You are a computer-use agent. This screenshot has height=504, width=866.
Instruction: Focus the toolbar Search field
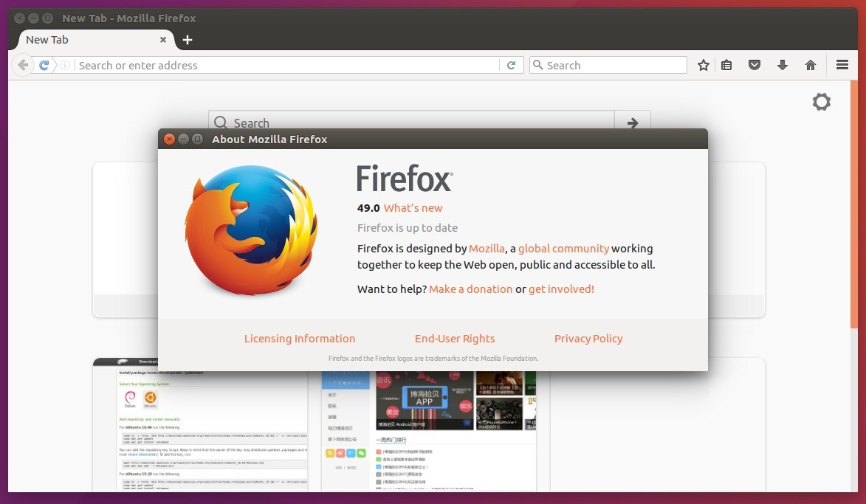(608, 65)
